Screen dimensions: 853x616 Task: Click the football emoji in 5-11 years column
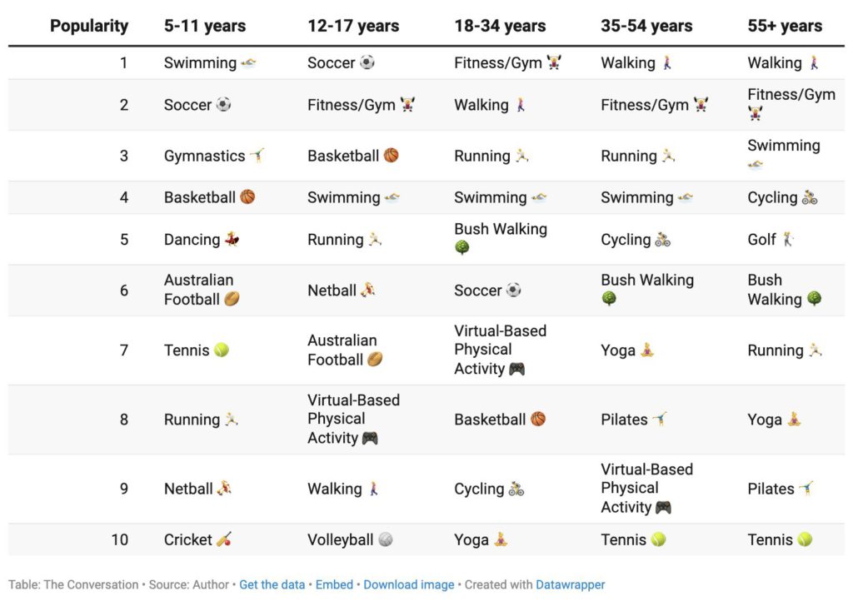(x=232, y=300)
